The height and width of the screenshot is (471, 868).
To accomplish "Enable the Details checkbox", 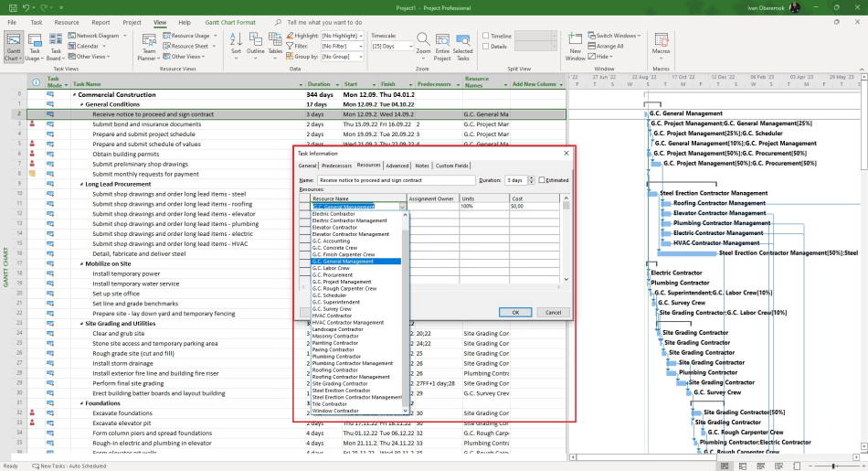I will tap(485, 47).
